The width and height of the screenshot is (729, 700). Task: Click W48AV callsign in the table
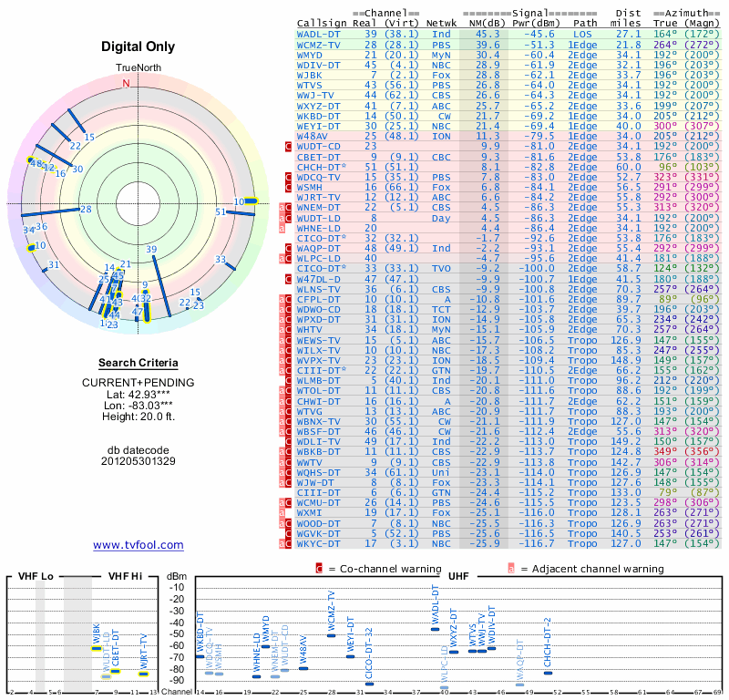point(312,137)
